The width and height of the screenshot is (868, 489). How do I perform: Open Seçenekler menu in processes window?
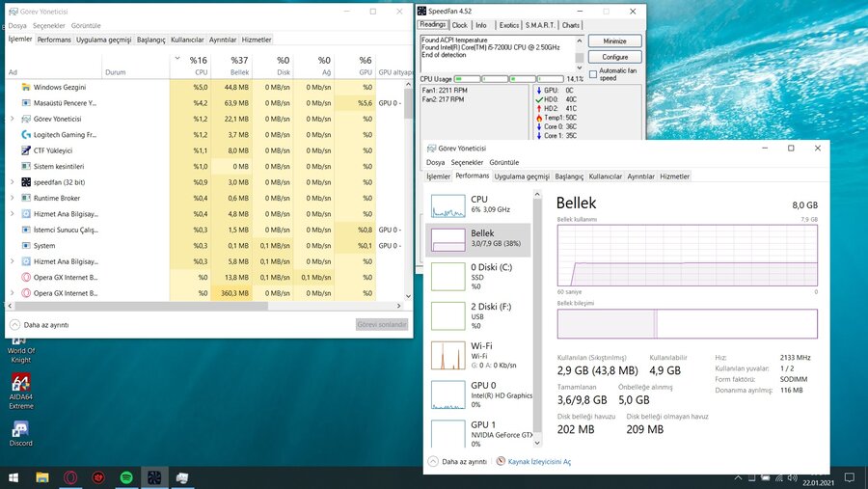click(49, 25)
